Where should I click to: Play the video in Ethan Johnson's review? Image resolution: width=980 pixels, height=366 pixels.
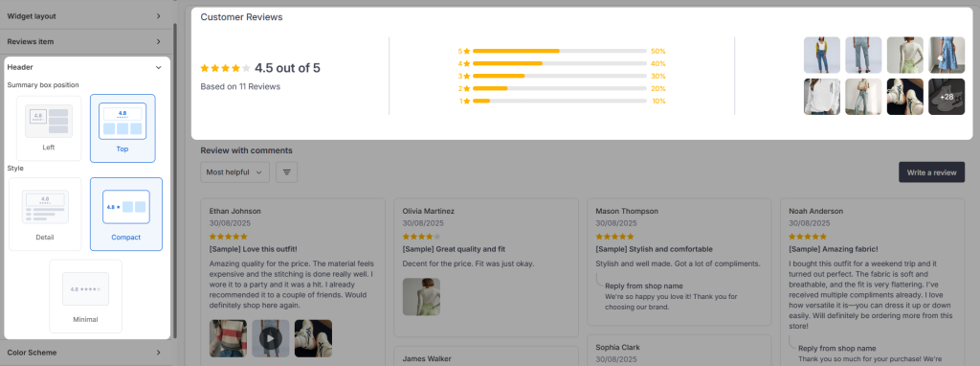(271, 338)
